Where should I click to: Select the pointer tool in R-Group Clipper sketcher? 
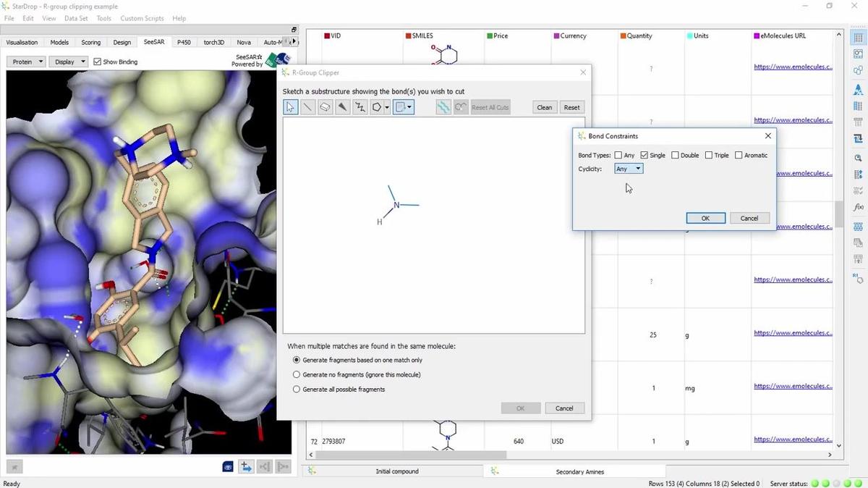289,106
